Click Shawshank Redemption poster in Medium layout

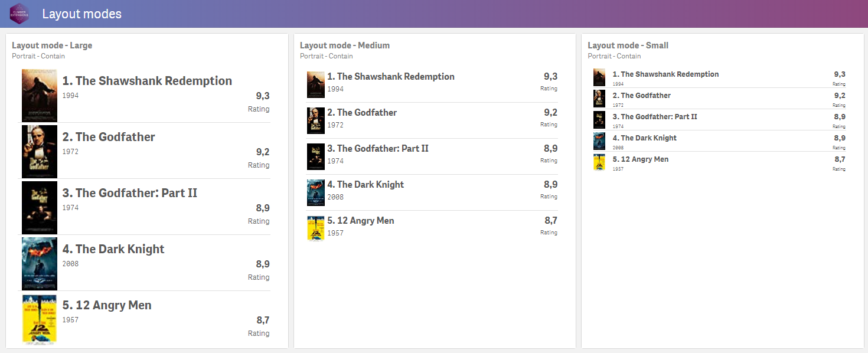[x=316, y=84]
